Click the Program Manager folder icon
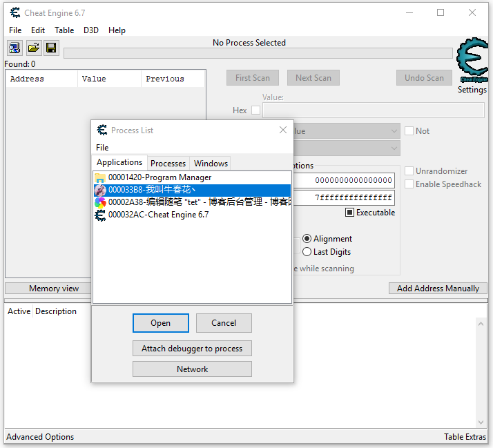 pyautogui.click(x=100, y=177)
